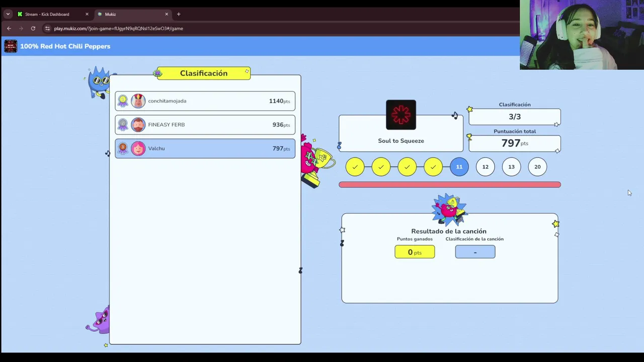
Task: Select the current round 11 circle
Action: tap(459, 167)
